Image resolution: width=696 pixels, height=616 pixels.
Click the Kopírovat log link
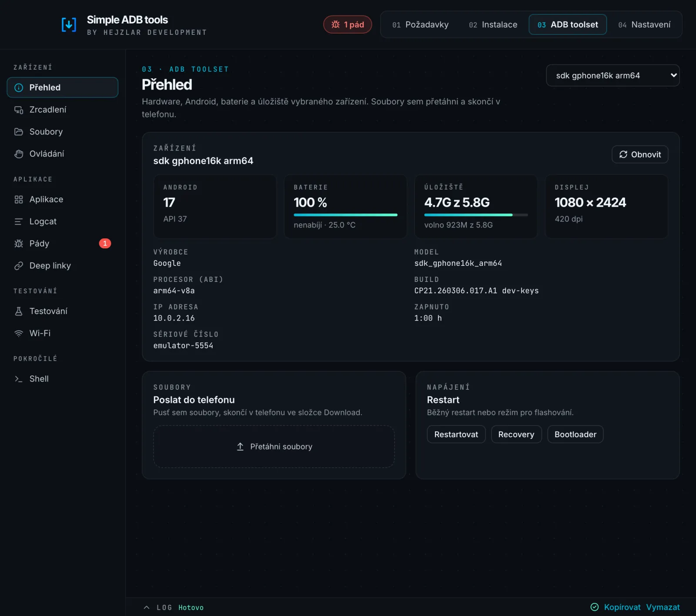pos(622,607)
